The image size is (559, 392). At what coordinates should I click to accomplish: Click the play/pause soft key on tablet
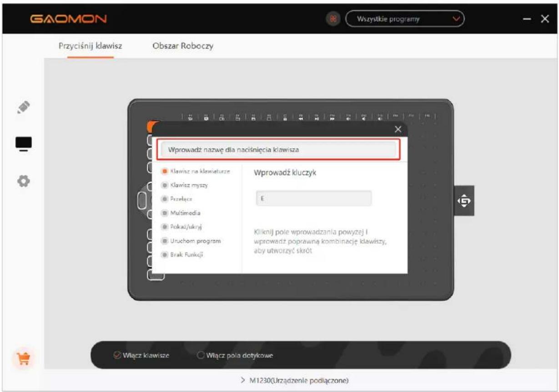(316, 118)
